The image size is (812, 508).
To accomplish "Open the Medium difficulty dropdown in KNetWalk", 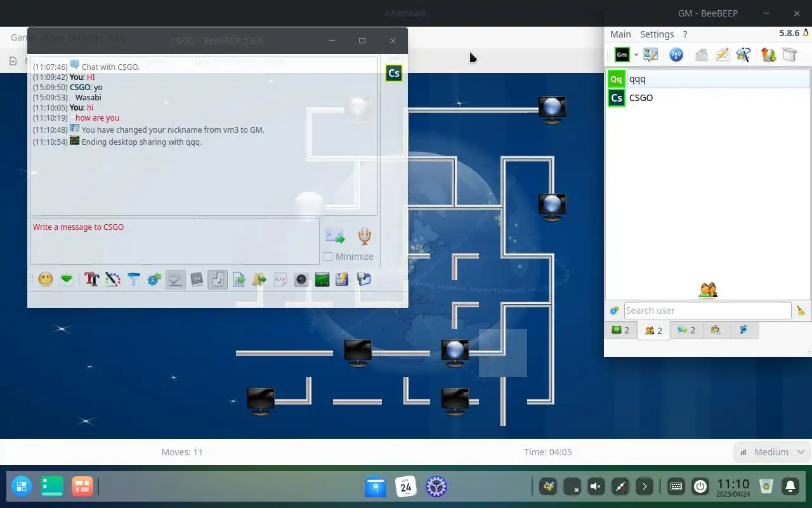I will tap(771, 452).
